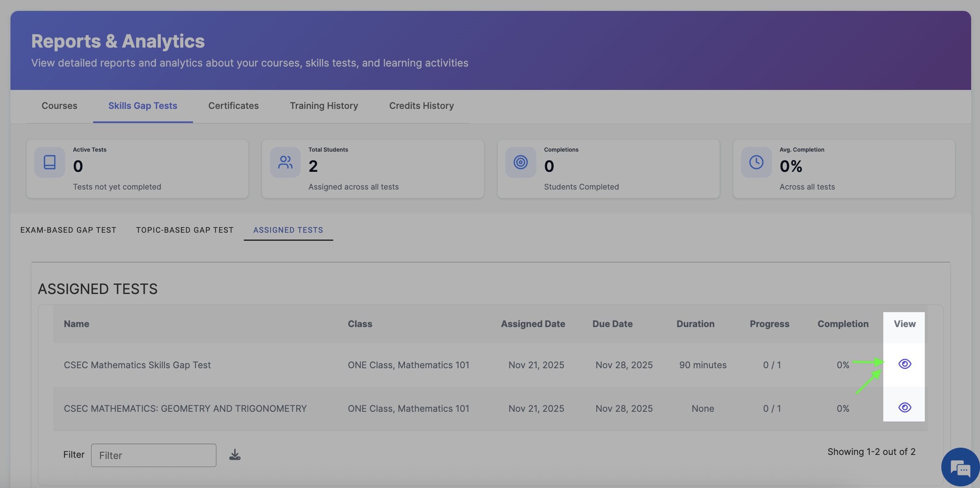Screen dimensions: 980x488
Task: Open the live chat widget
Action: pos(960,468)
